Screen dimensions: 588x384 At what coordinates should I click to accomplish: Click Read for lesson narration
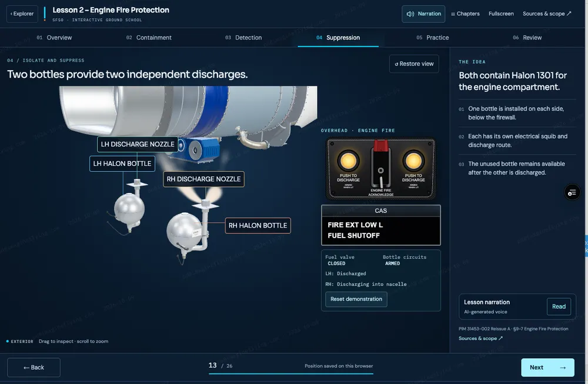tap(559, 307)
